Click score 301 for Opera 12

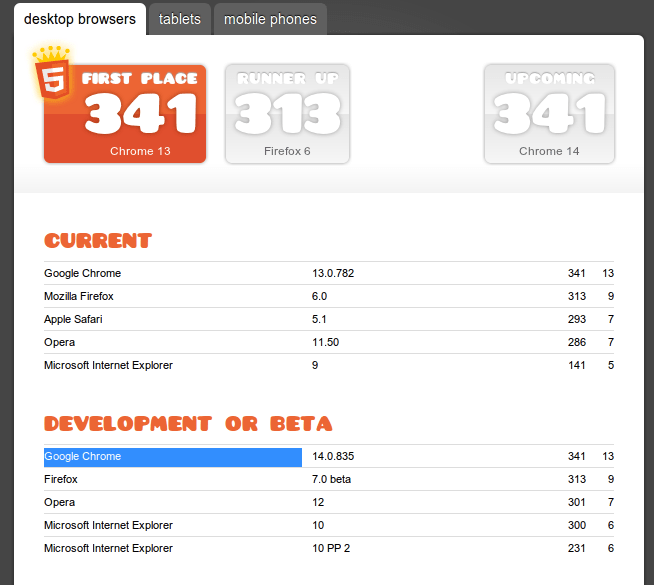576,502
